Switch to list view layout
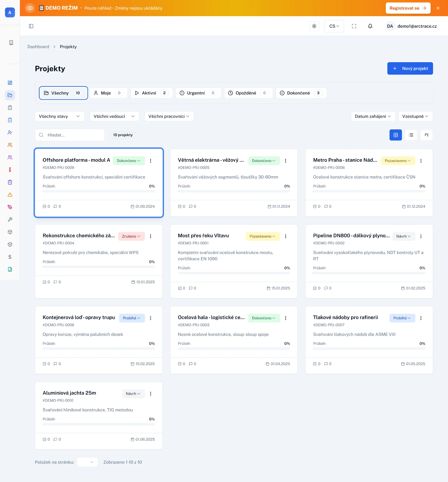 [411, 135]
